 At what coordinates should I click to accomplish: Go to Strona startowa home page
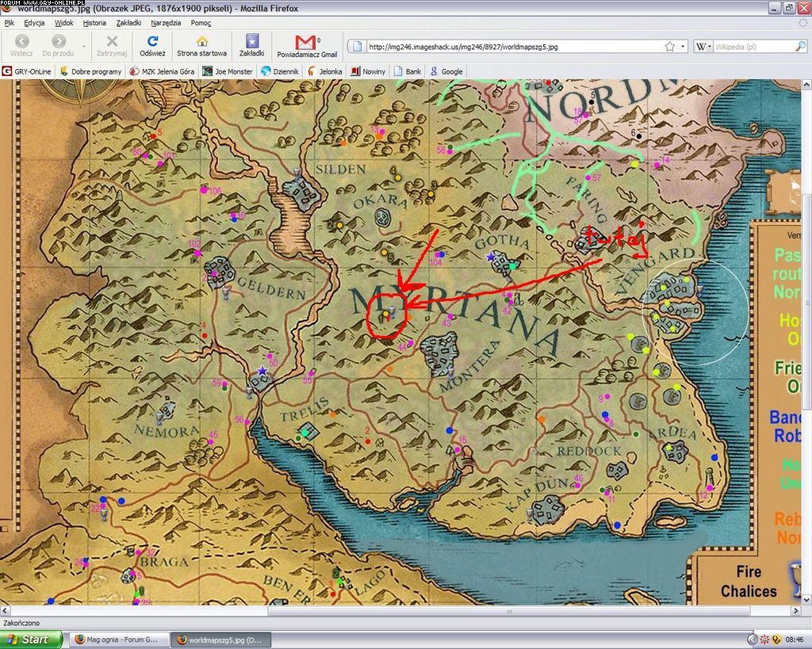click(x=201, y=45)
